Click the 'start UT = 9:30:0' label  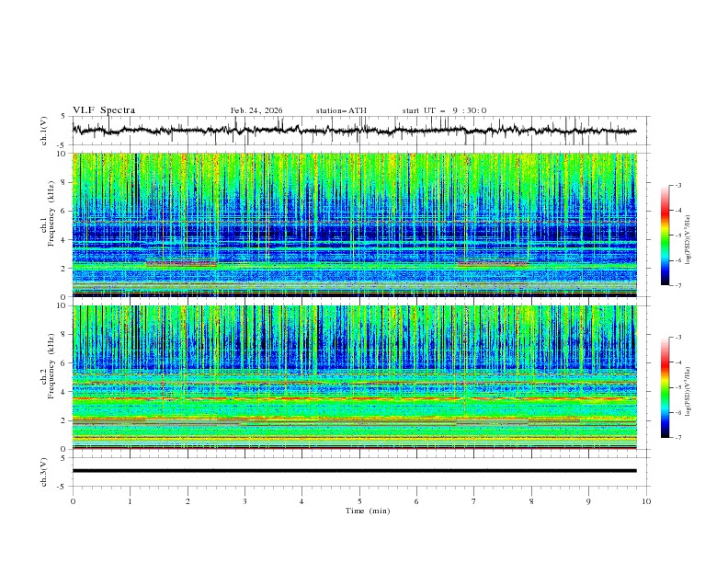point(444,110)
